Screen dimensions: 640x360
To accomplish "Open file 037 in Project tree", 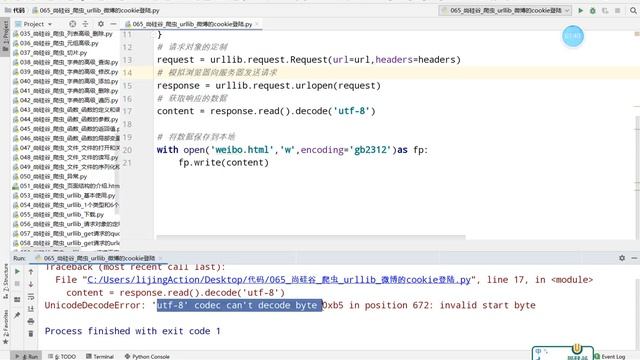I will [x=50, y=53].
